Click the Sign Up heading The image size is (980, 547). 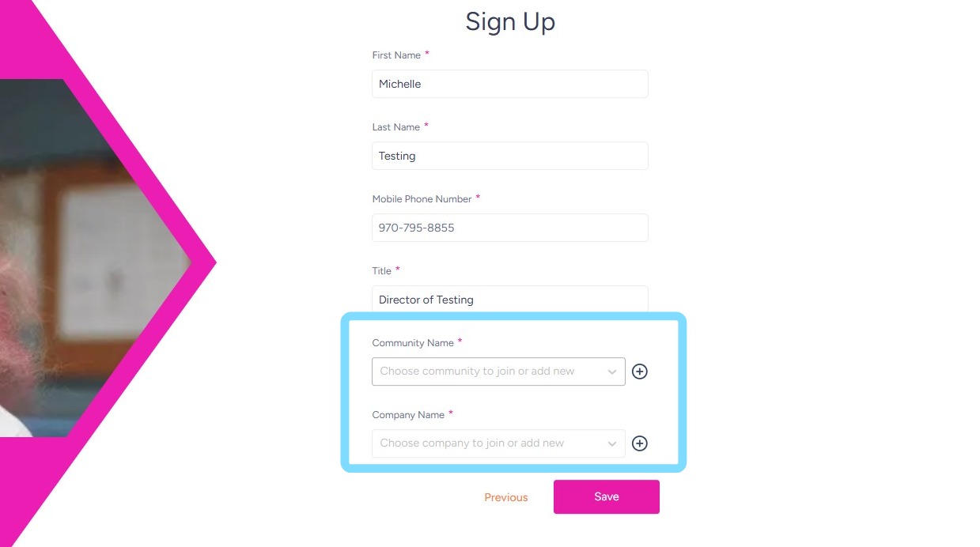coord(510,22)
